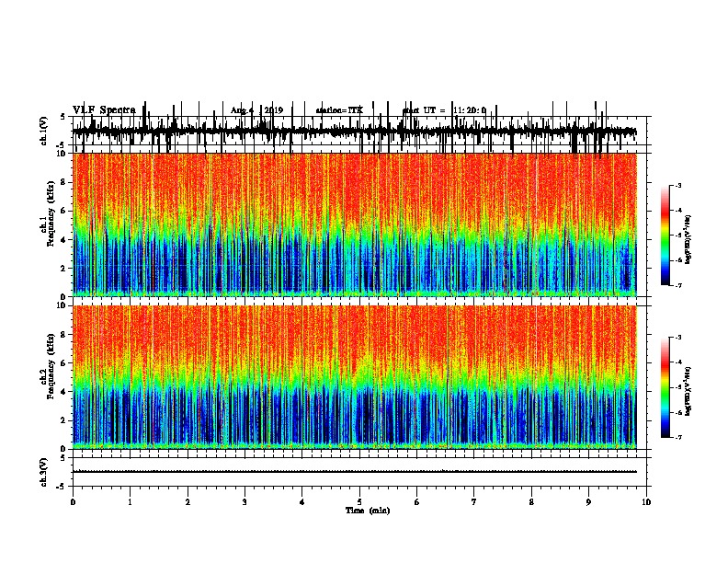The height and width of the screenshot is (563, 728).
Task: Click the '8' frequency tick of ch.1 spectrogram
Action: pyautogui.click(x=63, y=182)
